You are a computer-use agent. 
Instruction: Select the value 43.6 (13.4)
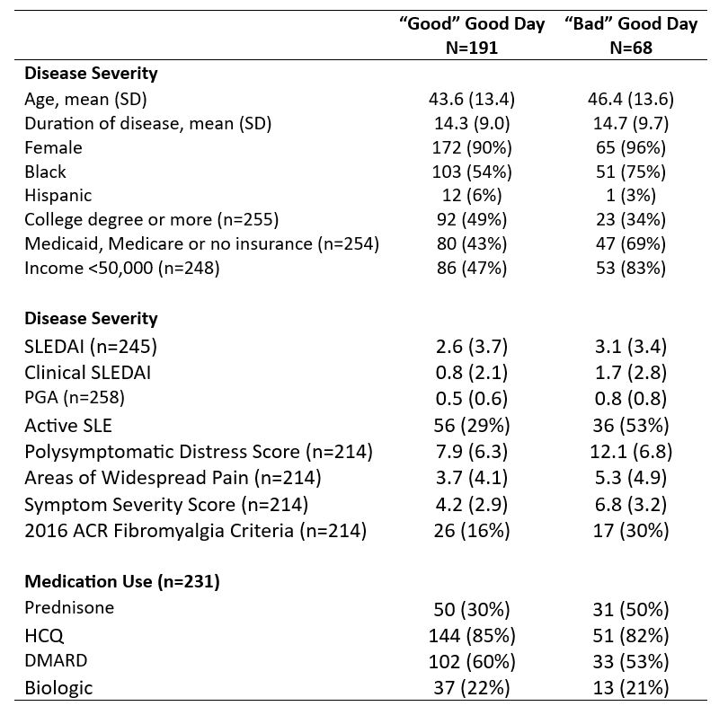[x=472, y=99]
